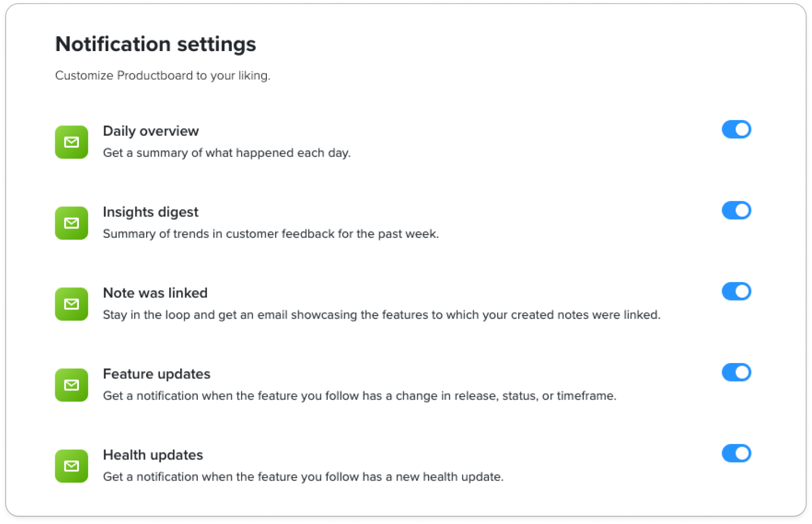Disable Health updates notification toggle
The width and height of the screenshot is (812, 524).
click(736, 453)
